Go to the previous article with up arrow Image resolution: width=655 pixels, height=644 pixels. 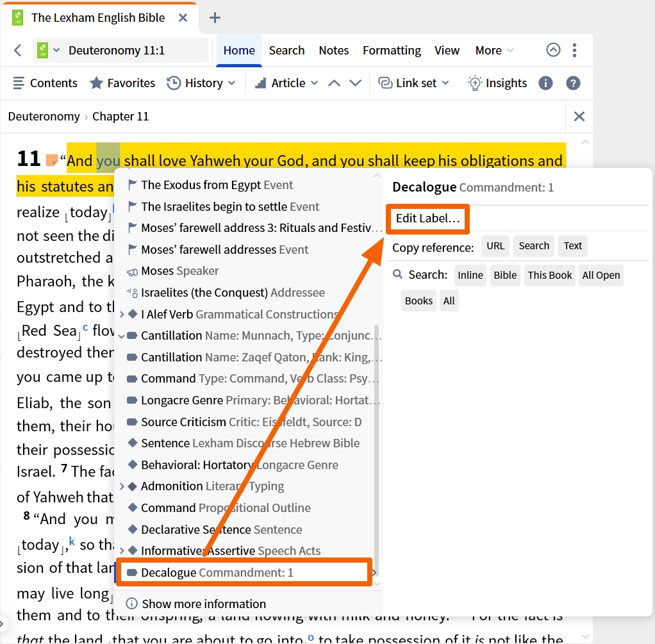334,83
